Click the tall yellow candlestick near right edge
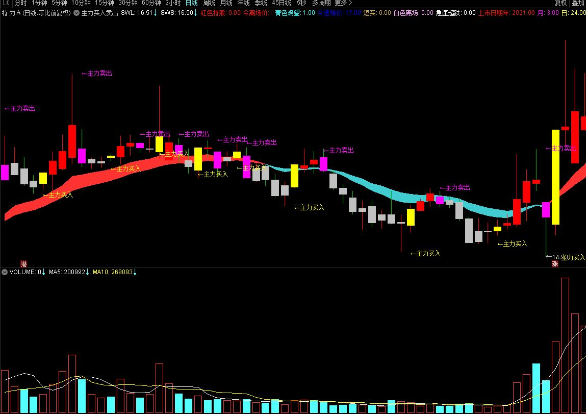Image resolution: width=586 pixels, height=414 pixels. tap(556, 177)
